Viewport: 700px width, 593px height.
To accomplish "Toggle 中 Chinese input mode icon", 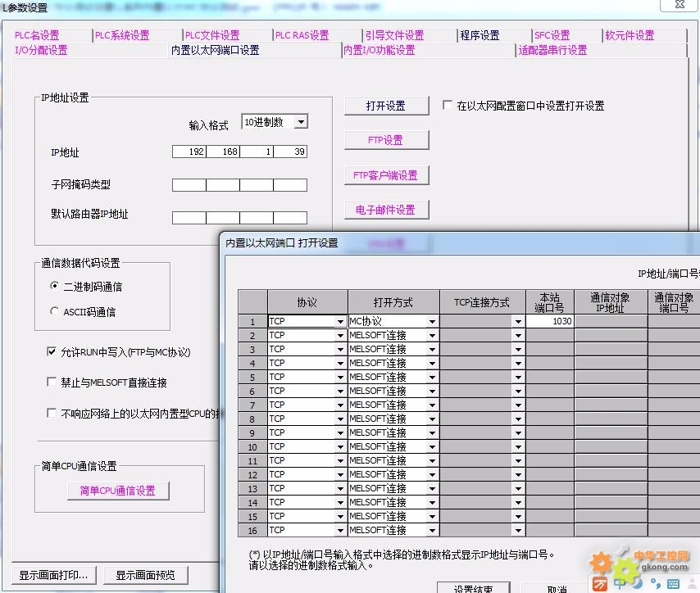I will click(x=620, y=582).
